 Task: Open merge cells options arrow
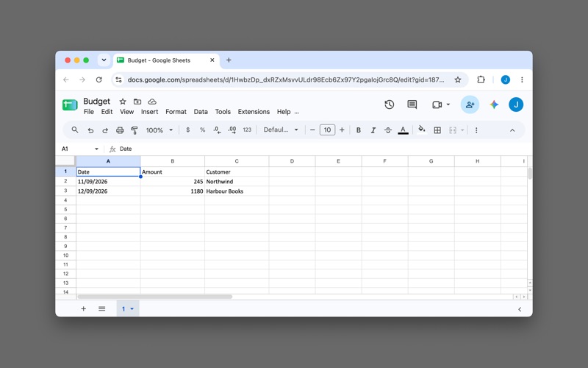click(462, 130)
